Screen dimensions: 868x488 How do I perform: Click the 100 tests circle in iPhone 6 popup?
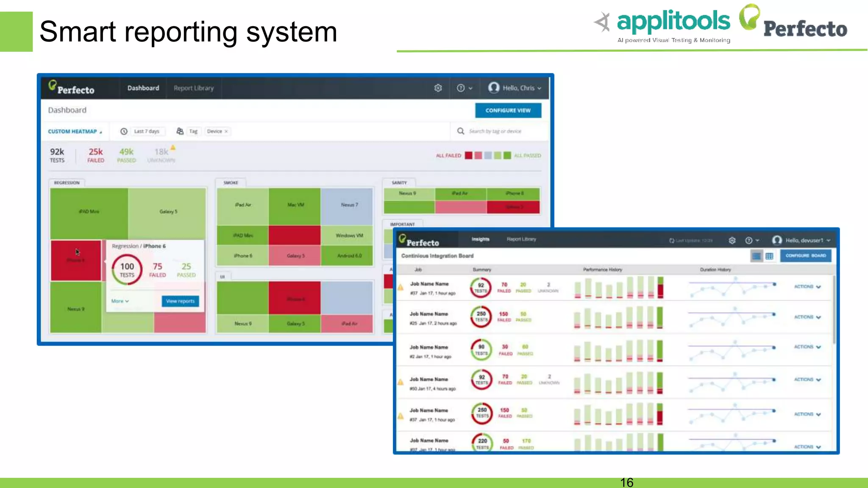[127, 270]
